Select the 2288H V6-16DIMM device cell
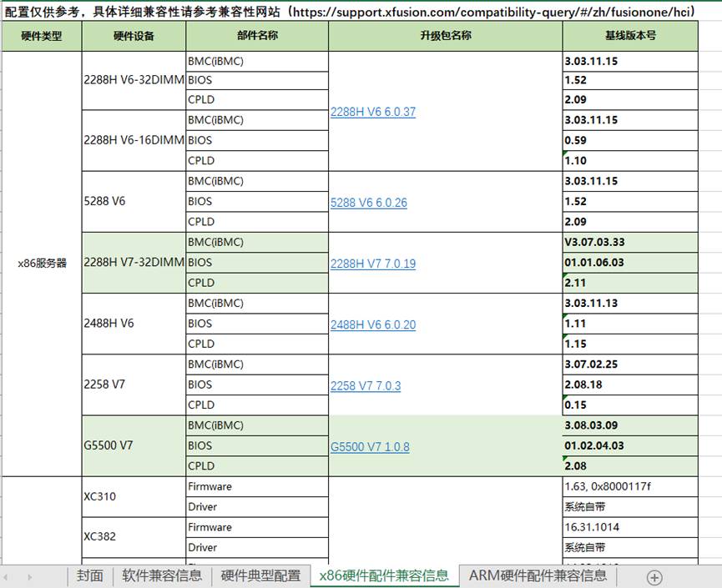Viewport: 722px width, 588px height. point(134,140)
